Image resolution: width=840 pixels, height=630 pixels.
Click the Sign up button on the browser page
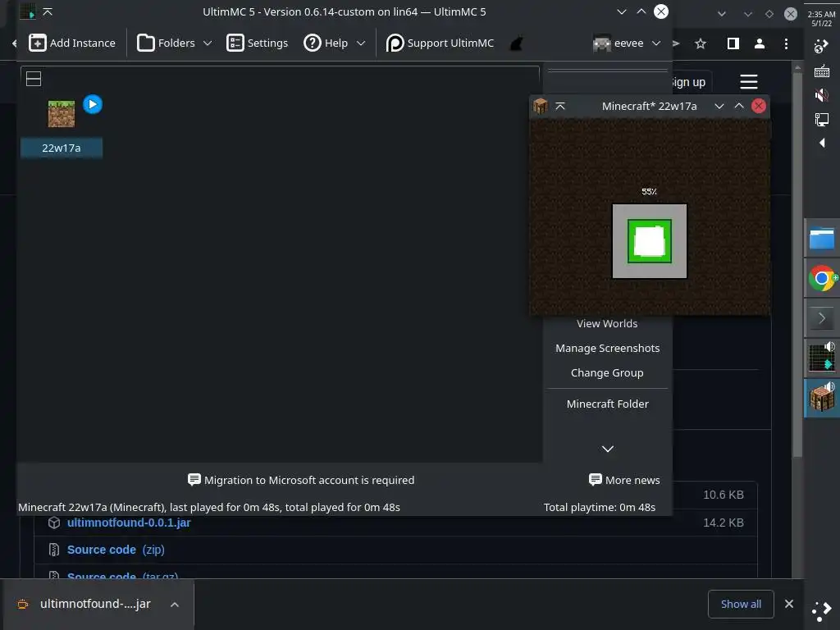[x=689, y=82]
